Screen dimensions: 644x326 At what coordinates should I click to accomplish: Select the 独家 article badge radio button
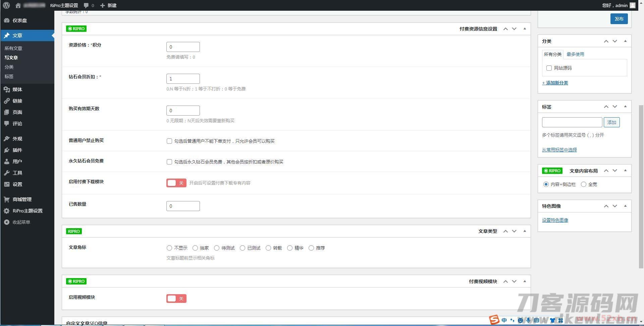point(195,248)
